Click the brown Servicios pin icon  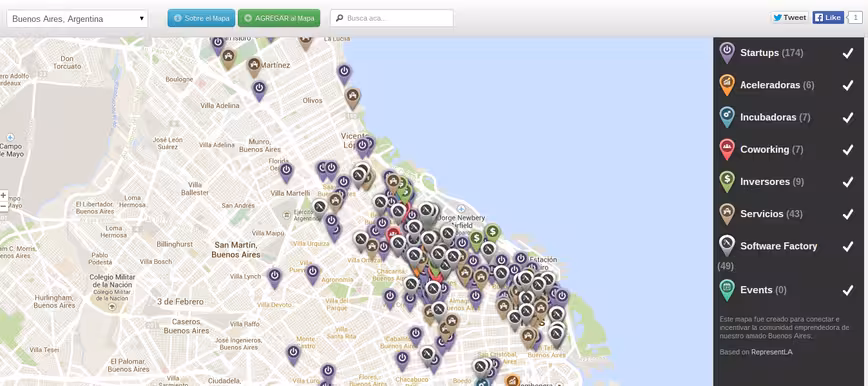pyautogui.click(x=727, y=214)
